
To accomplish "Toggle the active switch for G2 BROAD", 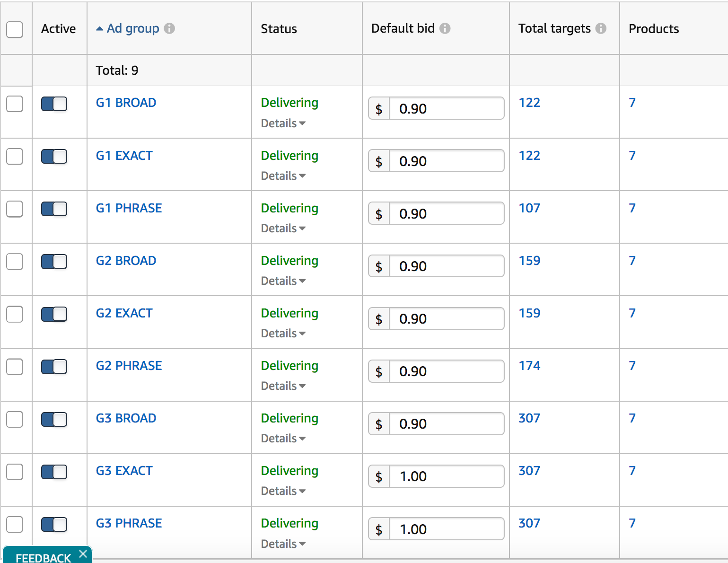I will coord(54,261).
